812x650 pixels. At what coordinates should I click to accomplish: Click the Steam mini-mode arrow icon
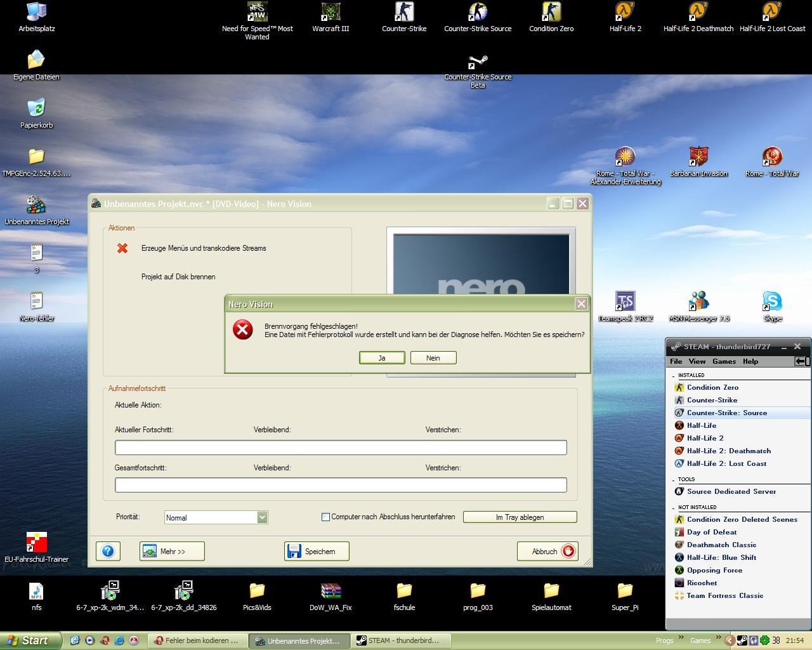coord(802,361)
